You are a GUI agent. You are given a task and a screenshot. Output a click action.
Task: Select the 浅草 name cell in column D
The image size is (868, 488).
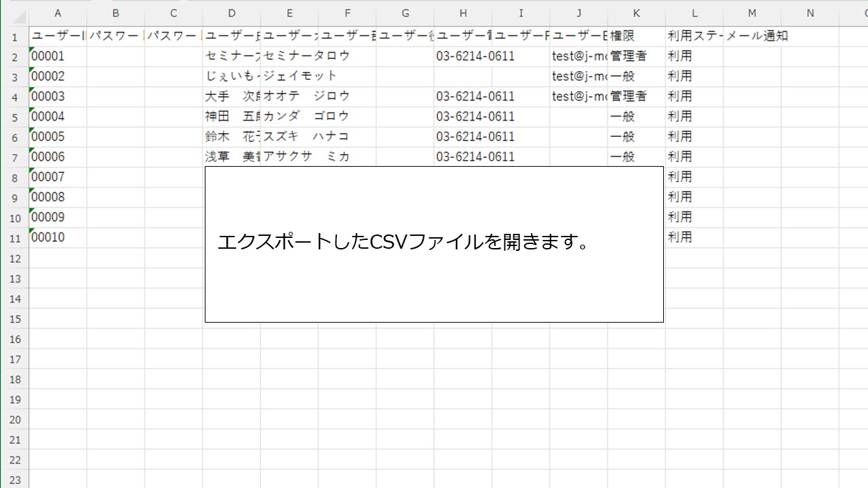(x=232, y=157)
